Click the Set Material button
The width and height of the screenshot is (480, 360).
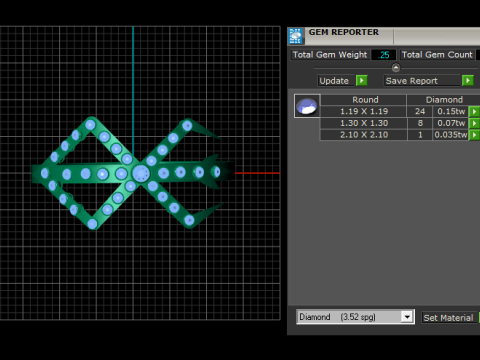pyautogui.click(x=448, y=317)
